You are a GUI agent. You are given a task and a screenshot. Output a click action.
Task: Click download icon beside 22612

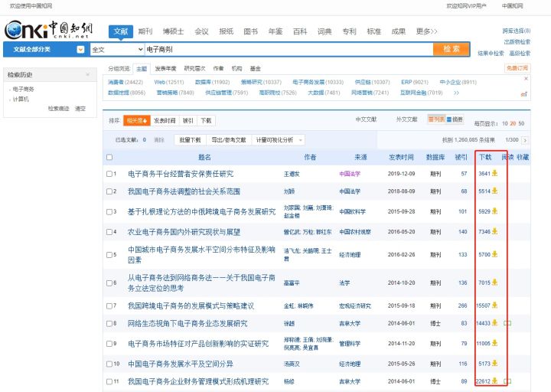pyautogui.click(x=495, y=381)
